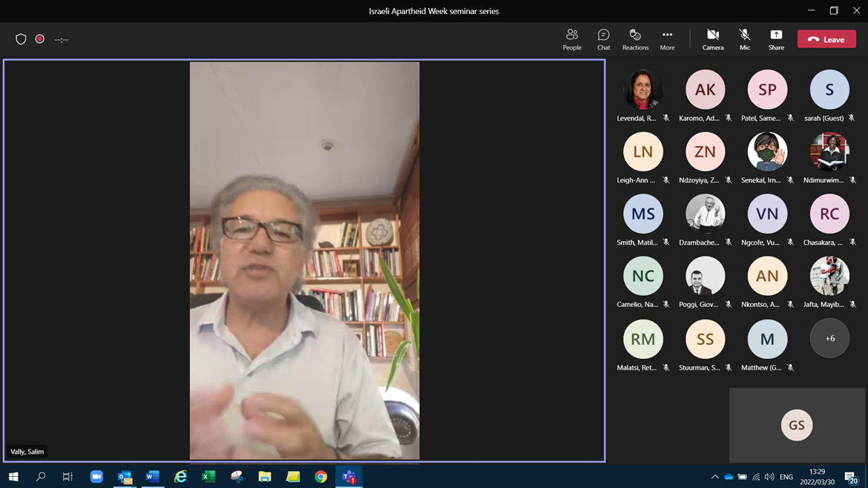The height and width of the screenshot is (488, 868).
Task: Click the MS avatar for Smith
Action: tap(642, 214)
